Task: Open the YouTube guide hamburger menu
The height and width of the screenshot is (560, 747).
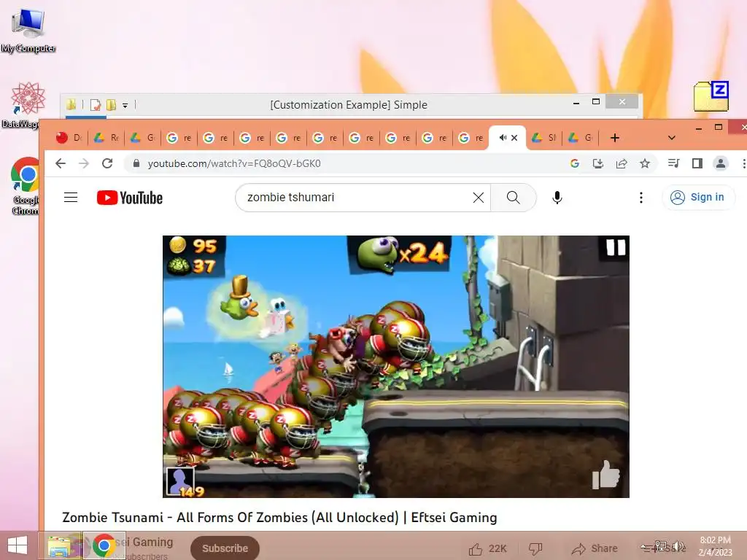Action: pyautogui.click(x=71, y=197)
